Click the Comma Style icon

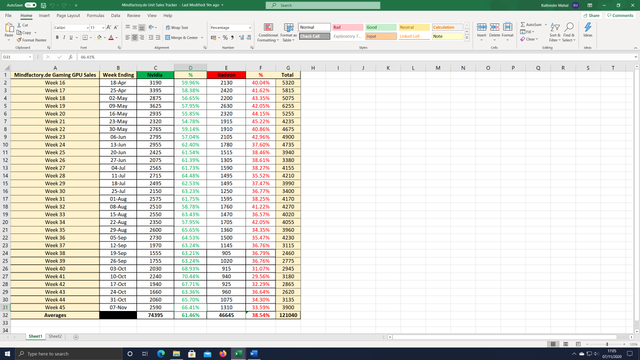point(232,38)
